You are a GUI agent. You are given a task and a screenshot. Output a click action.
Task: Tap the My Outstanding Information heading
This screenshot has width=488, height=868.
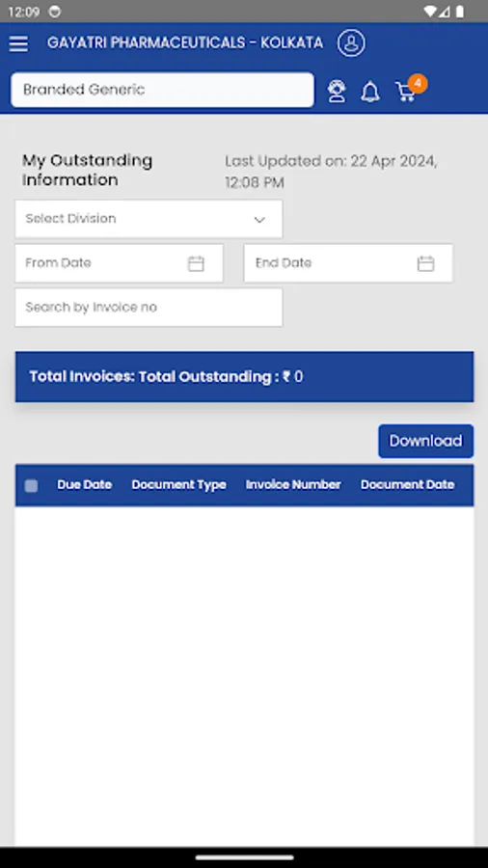tap(88, 170)
